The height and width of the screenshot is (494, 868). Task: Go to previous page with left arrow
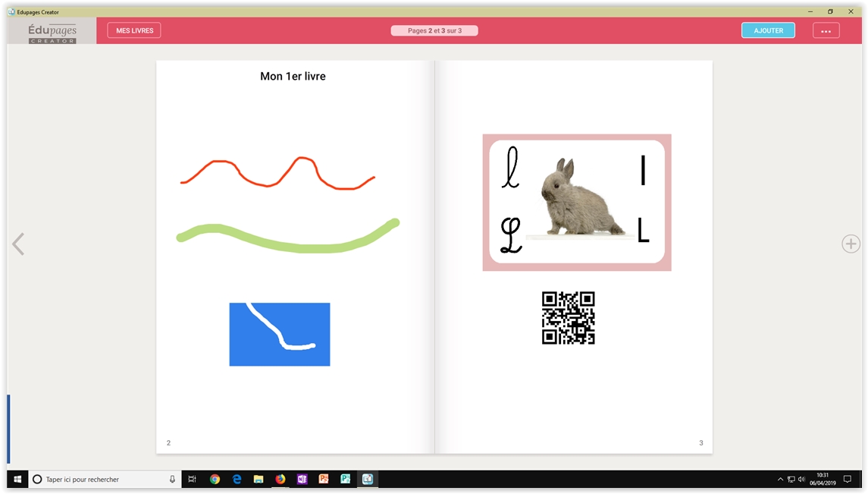pyautogui.click(x=18, y=244)
